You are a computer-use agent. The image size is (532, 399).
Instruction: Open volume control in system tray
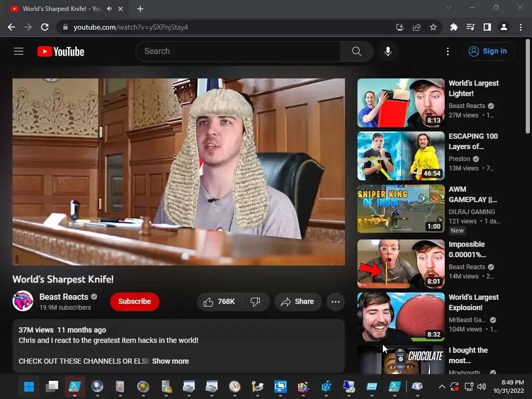point(481,387)
